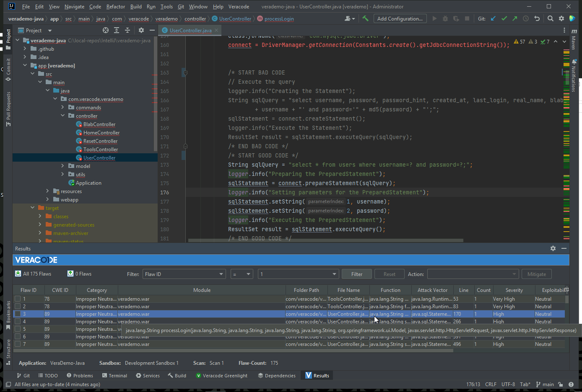Click the Reset button
The width and height of the screenshot is (582, 392).
coord(390,274)
